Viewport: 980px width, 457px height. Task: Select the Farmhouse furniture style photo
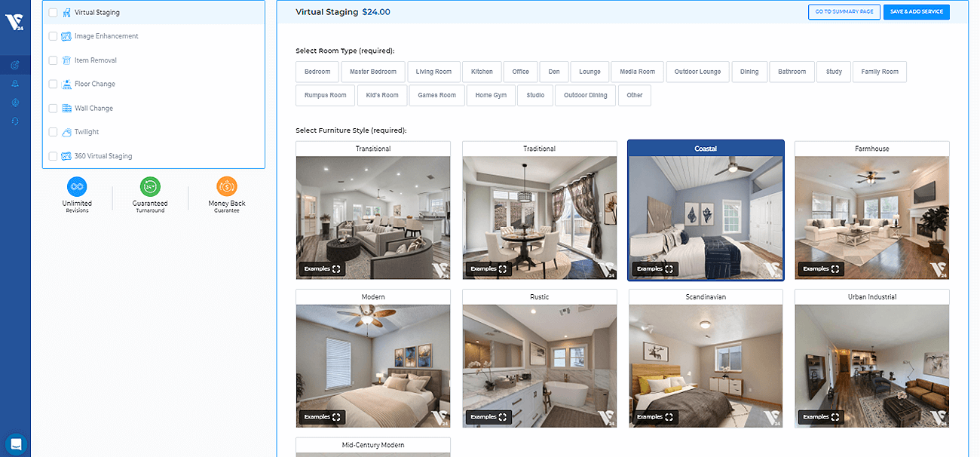pyautogui.click(x=872, y=218)
